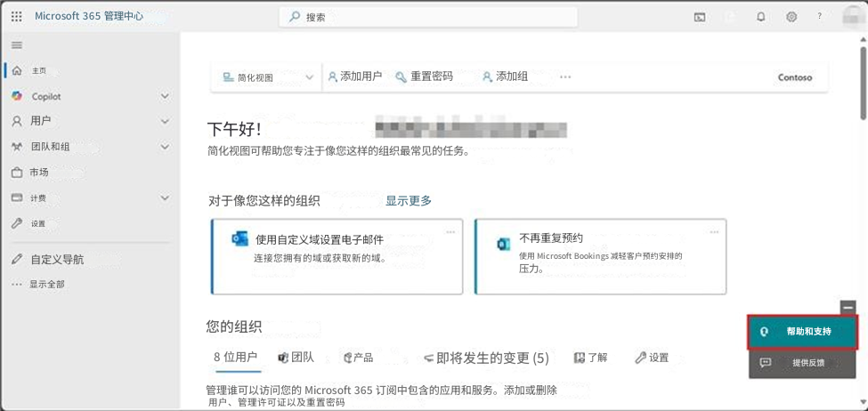Click 重置密码 in the toolbar
Screen dimensions: 868x411
(425, 77)
